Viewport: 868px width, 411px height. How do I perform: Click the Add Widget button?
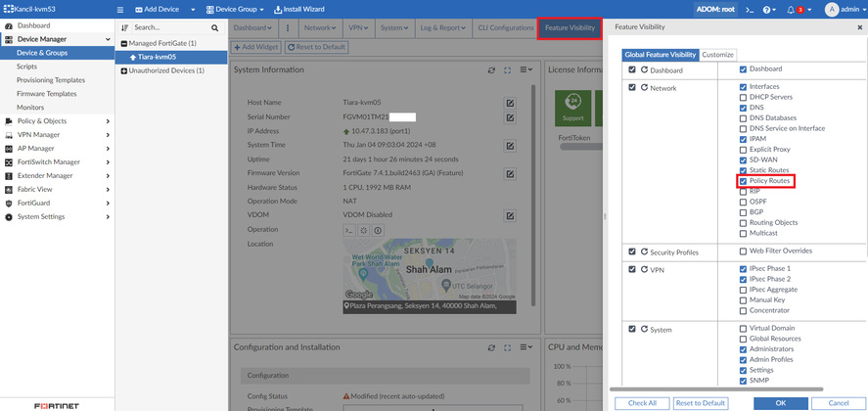click(x=255, y=47)
